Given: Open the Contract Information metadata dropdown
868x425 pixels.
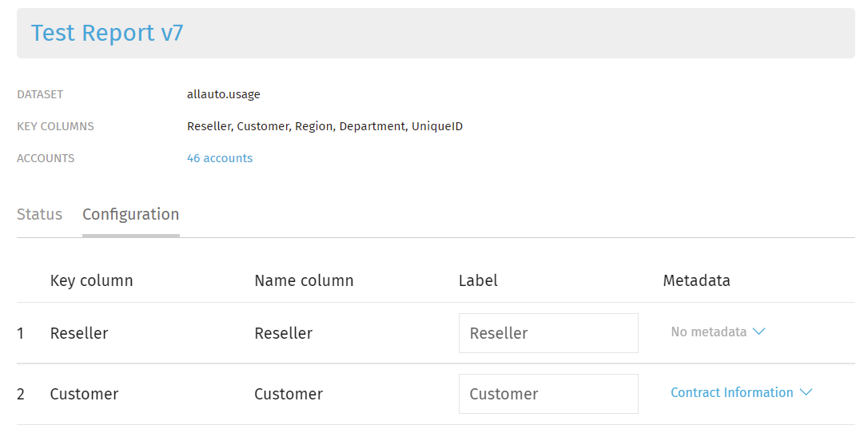Looking at the screenshot, I should pos(741,393).
